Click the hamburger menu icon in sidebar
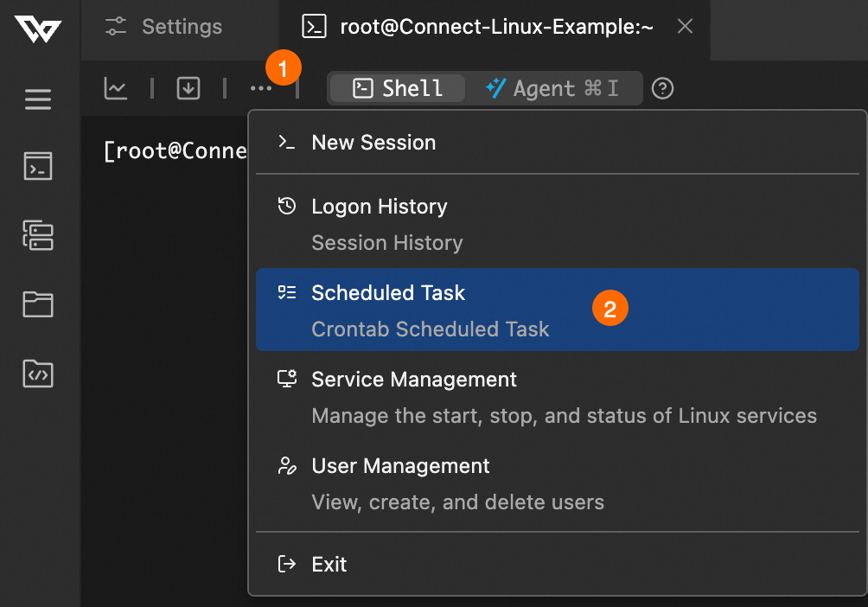 [x=38, y=99]
